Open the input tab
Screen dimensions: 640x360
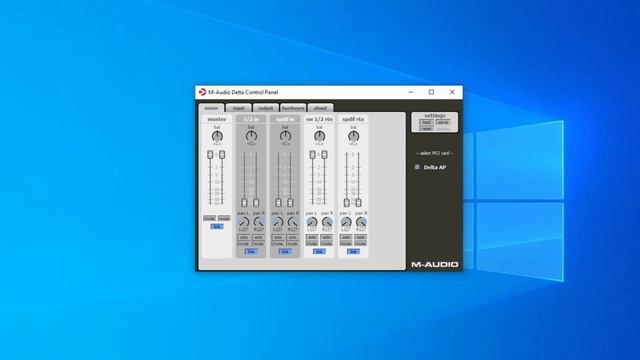tap(239, 108)
